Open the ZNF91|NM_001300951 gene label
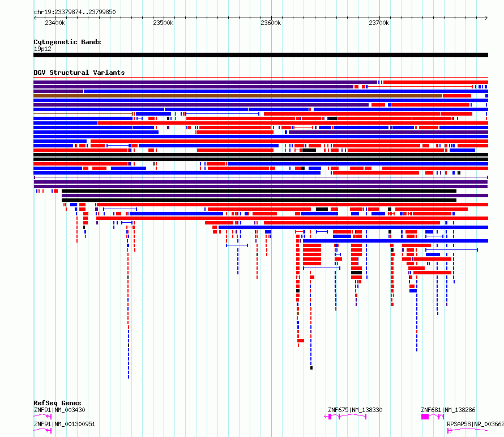This screenshot has width=504, height=437. (65, 424)
